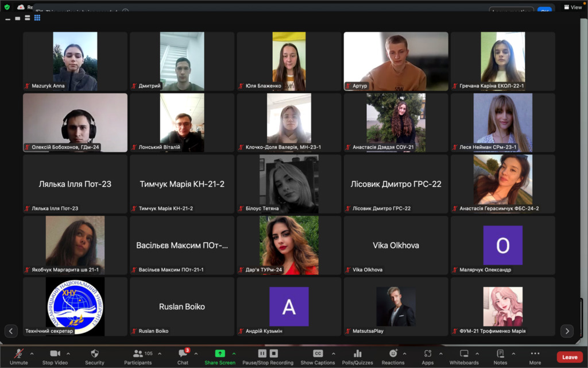588x368 pixels.
Task: Open the View menu at top right
Action: click(573, 7)
